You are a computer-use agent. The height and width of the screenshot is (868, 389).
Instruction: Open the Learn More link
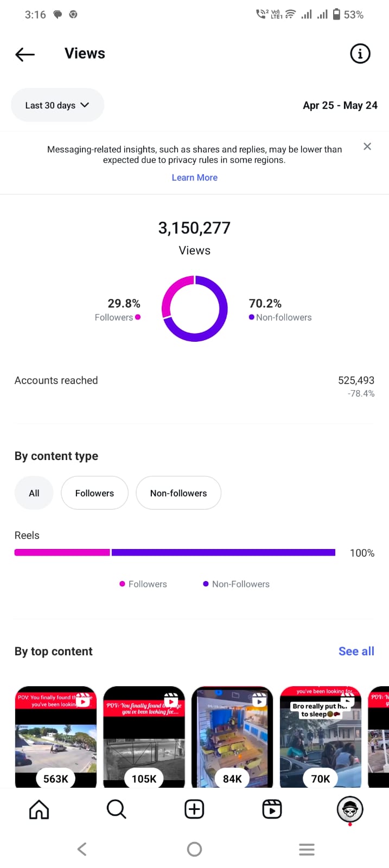(x=194, y=177)
